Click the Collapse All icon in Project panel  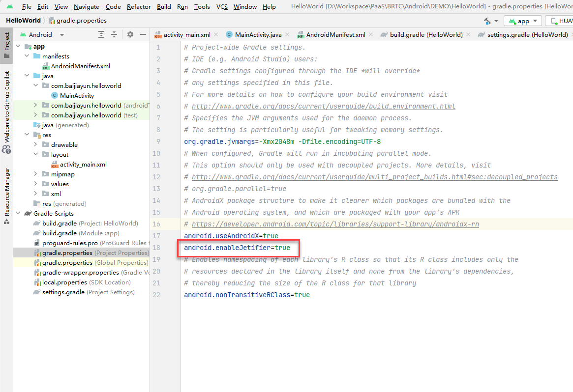(x=114, y=34)
